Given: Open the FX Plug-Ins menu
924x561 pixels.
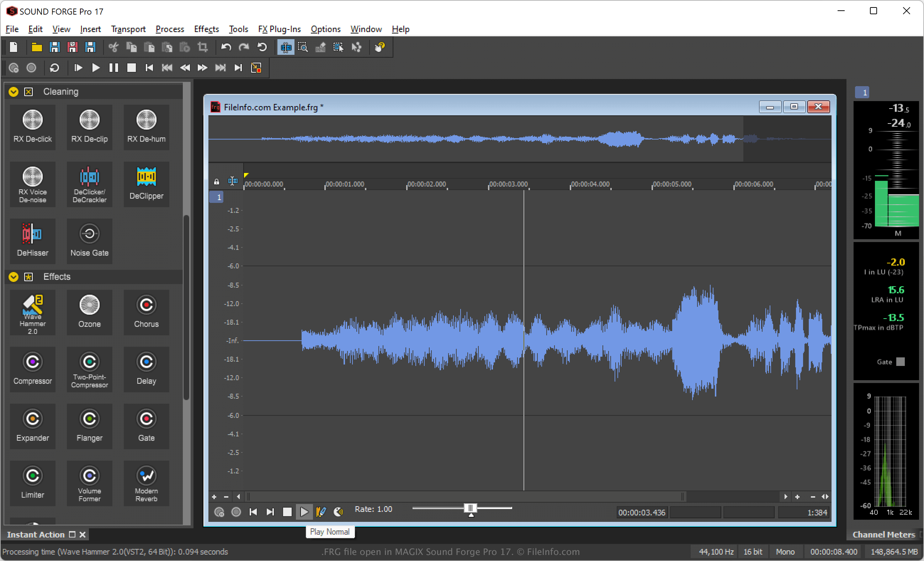Looking at the screenshot, I should (x=280, y=29).
